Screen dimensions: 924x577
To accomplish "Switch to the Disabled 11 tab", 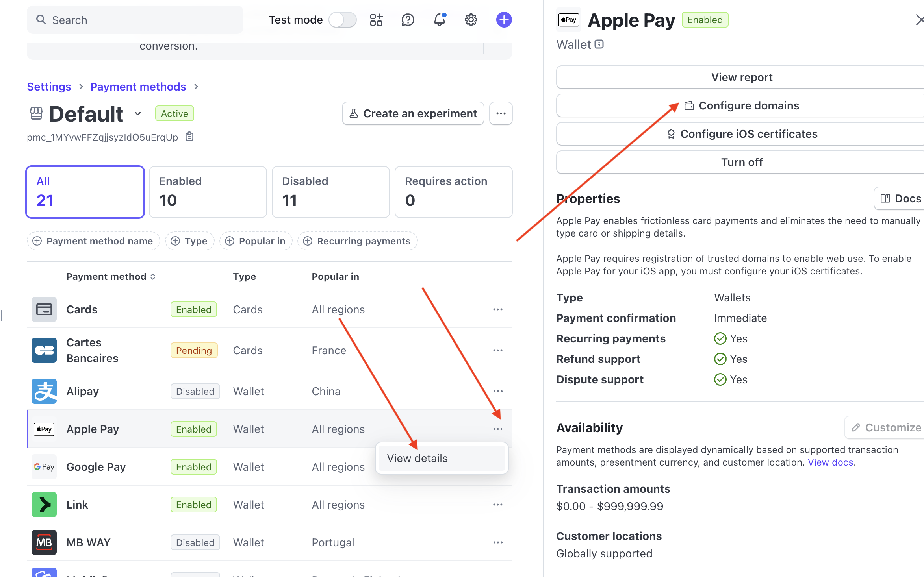I will (x=331, y=192).
